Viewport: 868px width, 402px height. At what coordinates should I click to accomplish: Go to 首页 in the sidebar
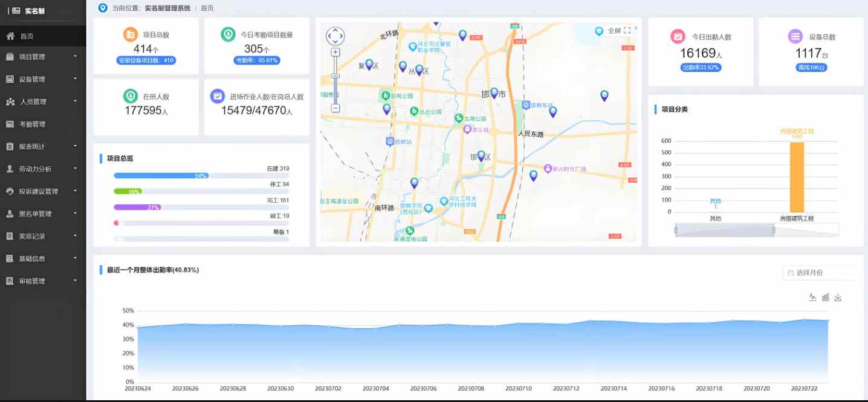click(x=27, y=36)
